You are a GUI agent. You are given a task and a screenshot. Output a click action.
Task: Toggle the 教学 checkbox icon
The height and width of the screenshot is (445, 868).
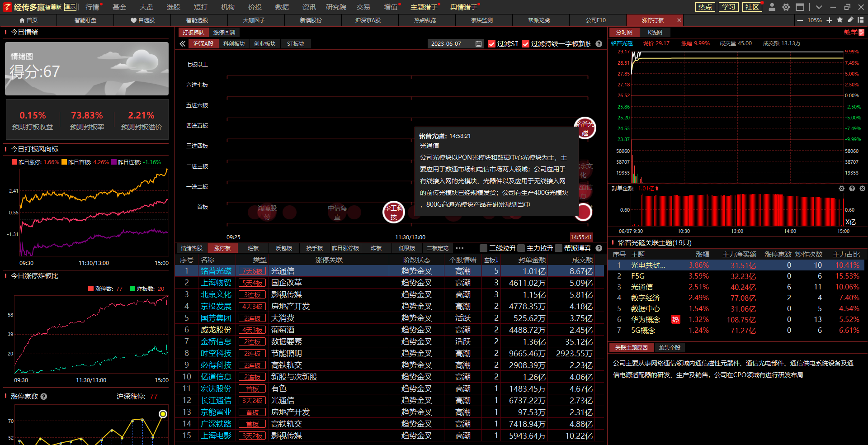[x=861, y=32]
